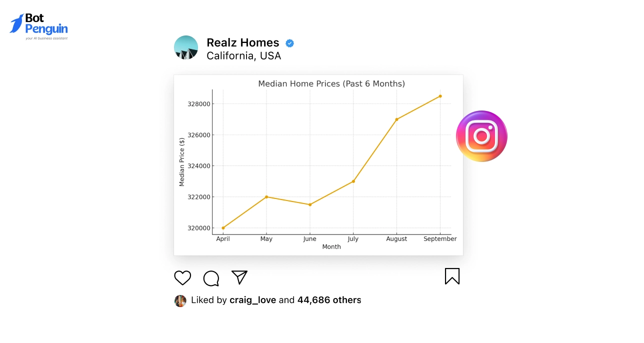
Task: Share the post using the paper plane icon
Action: tap(239, 277)
